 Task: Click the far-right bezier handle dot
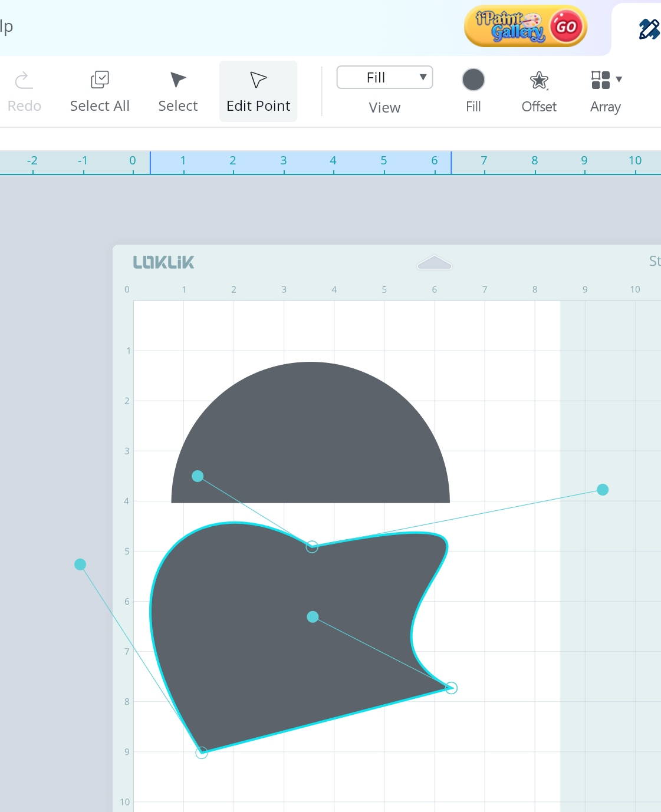[603, 490]
